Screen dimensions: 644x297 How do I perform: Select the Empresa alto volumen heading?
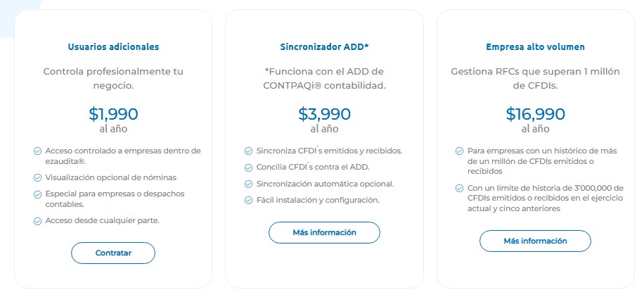pos(536,46)
